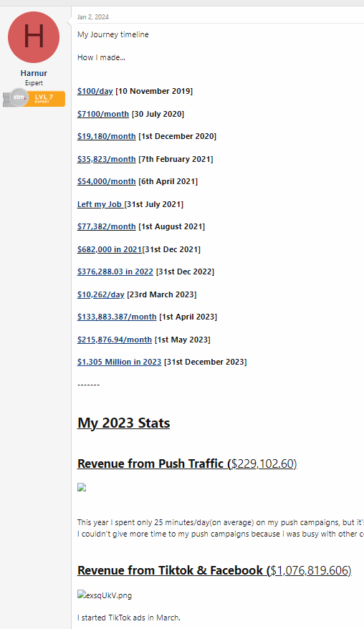This screenshot has width=364, height=629.
Task: Follow the $19,180/month link
Action: 107,136
